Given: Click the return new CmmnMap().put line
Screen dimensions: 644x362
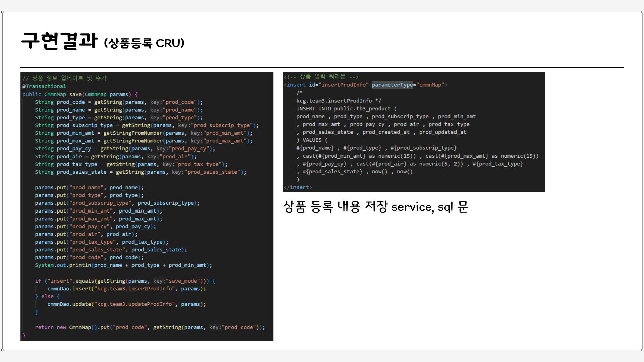Looking at the screenshot, I should (150, 327).
